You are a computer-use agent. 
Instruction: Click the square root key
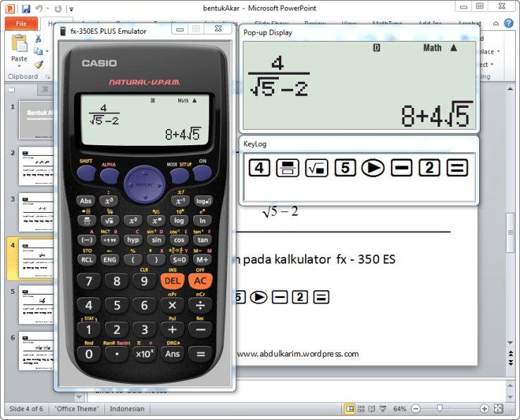pyautogui.click(x=109, y=221)
